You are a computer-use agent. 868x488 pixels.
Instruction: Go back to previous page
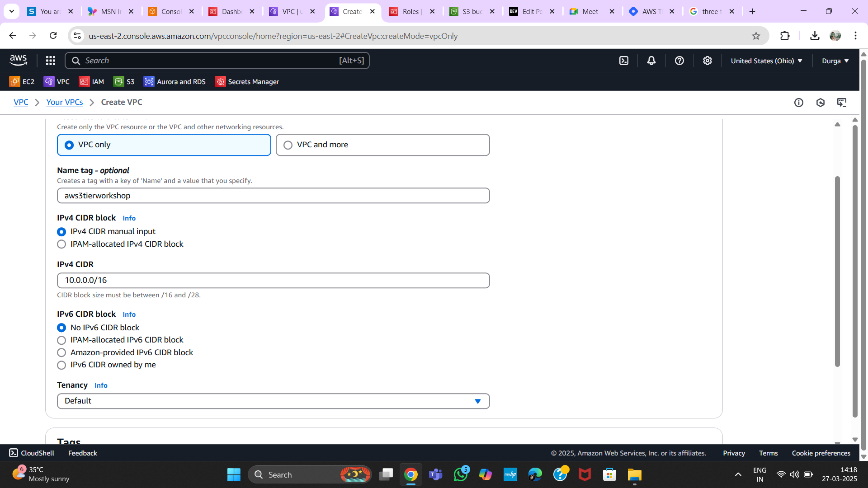(13, 36)
